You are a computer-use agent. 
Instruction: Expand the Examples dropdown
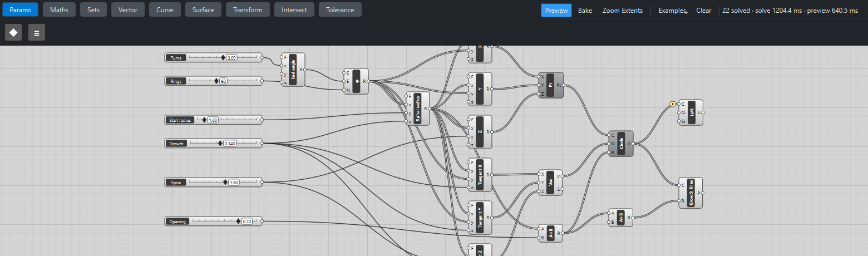click(x=673, y=10)
